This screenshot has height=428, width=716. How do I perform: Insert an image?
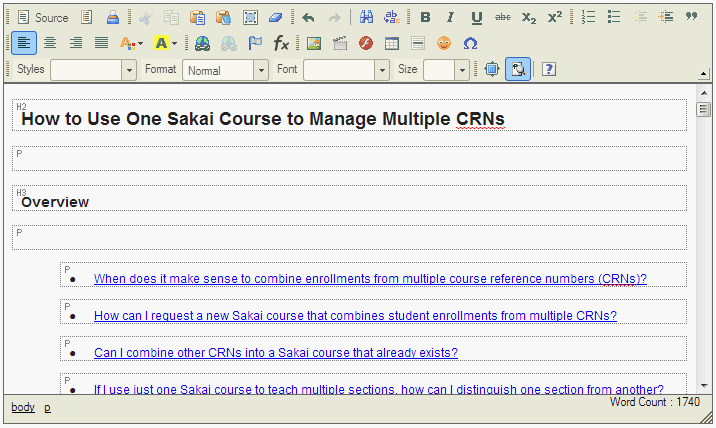[x=314, y=44]
